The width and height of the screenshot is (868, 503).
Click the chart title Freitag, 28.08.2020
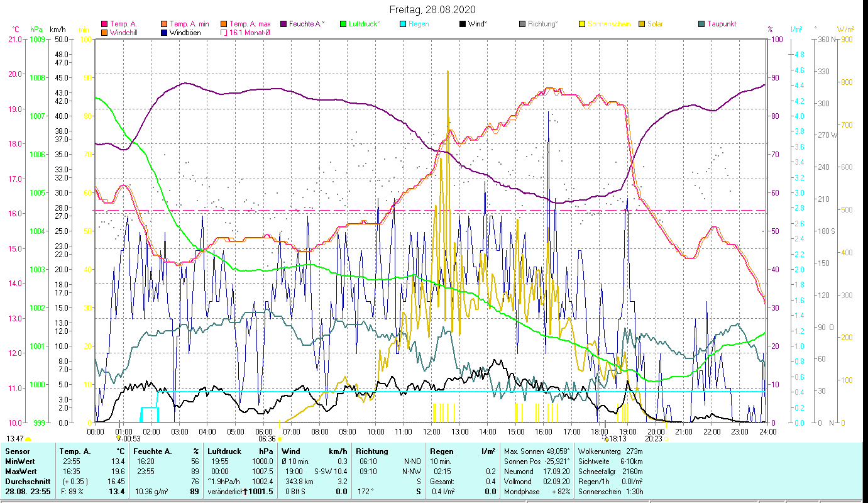point(432,9)
